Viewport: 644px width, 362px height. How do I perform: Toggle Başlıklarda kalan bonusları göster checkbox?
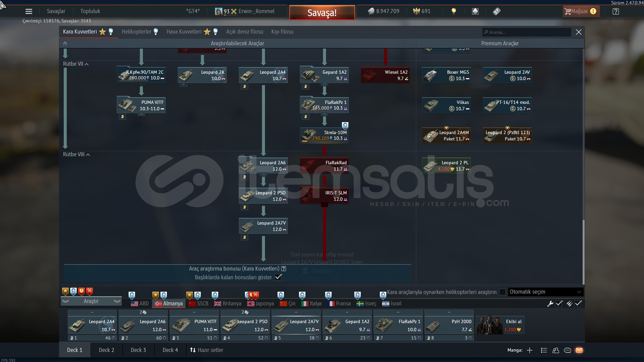pos(278,277)
